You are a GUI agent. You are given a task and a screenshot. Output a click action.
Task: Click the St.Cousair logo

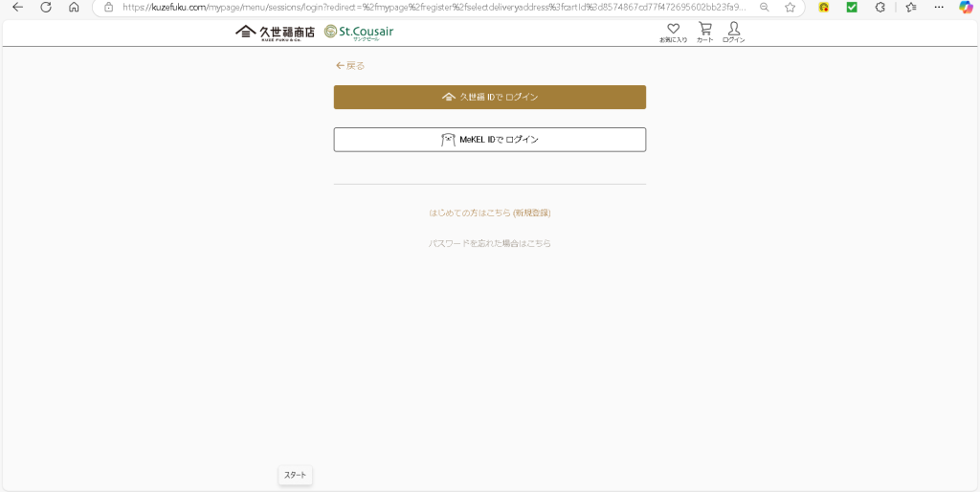click(359, 32)
